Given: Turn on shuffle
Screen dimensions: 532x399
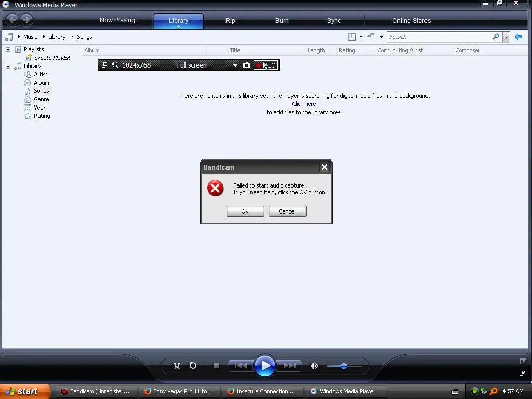Looking at the screenshot, I should 177,365.
